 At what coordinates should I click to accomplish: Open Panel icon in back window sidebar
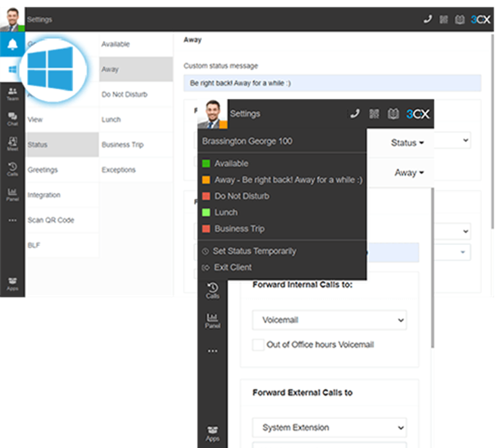pos(12,194)
